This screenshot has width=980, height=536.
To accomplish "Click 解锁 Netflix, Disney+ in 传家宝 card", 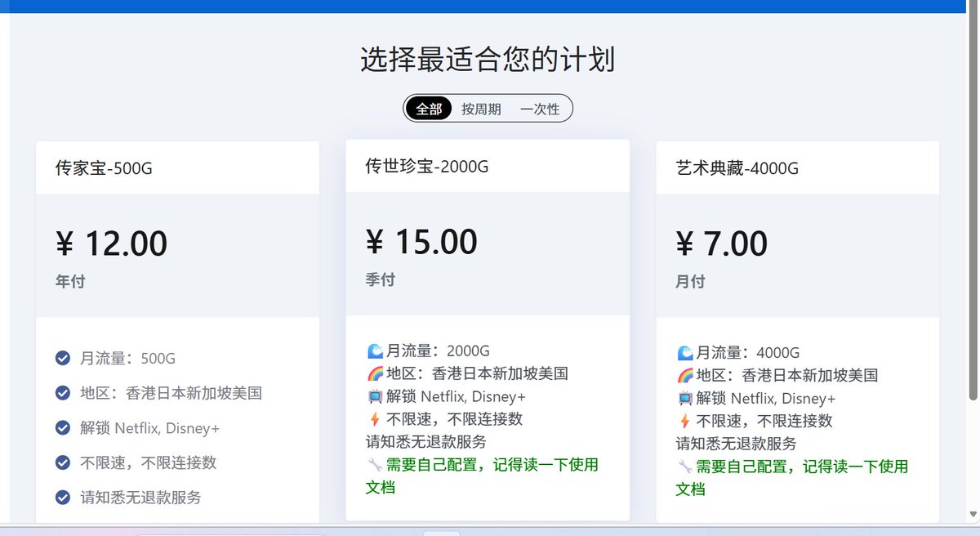I will 149,428.
